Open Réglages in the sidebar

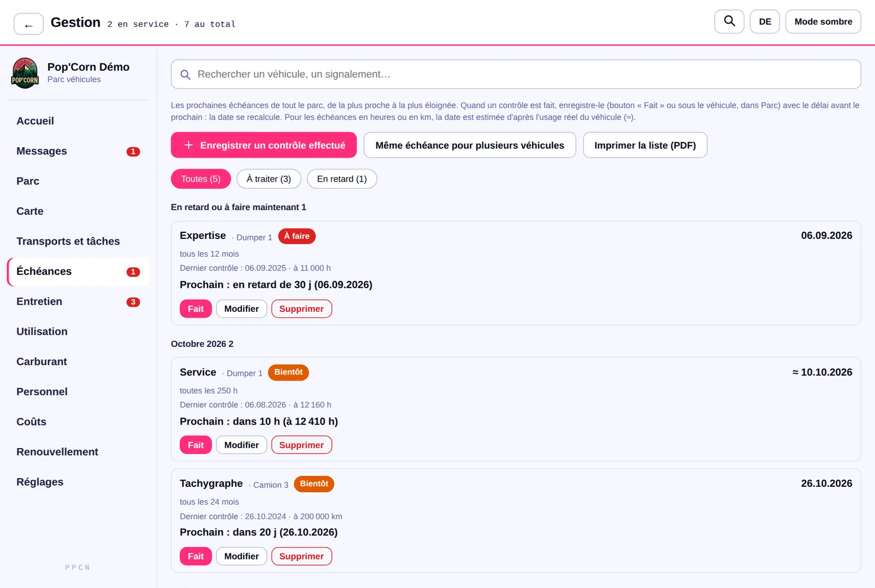[78, 482]
